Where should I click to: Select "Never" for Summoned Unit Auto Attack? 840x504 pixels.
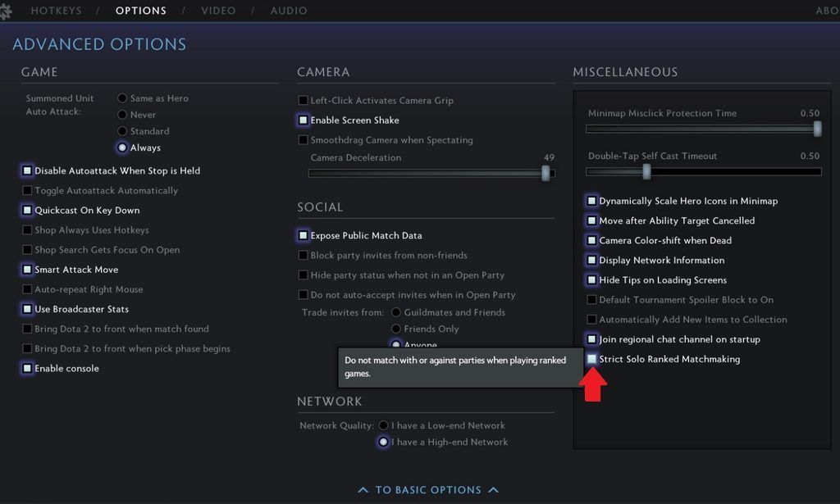[123, 115]
